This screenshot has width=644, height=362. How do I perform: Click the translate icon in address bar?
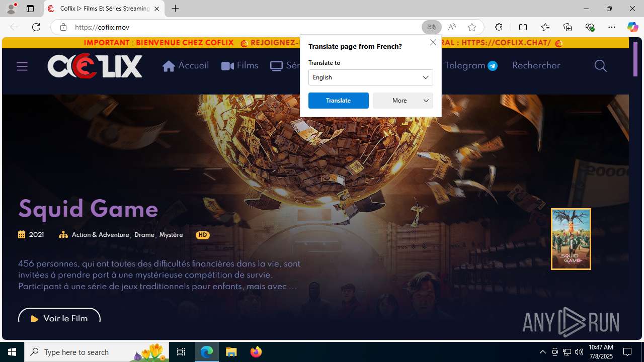(x=431, y=27)
